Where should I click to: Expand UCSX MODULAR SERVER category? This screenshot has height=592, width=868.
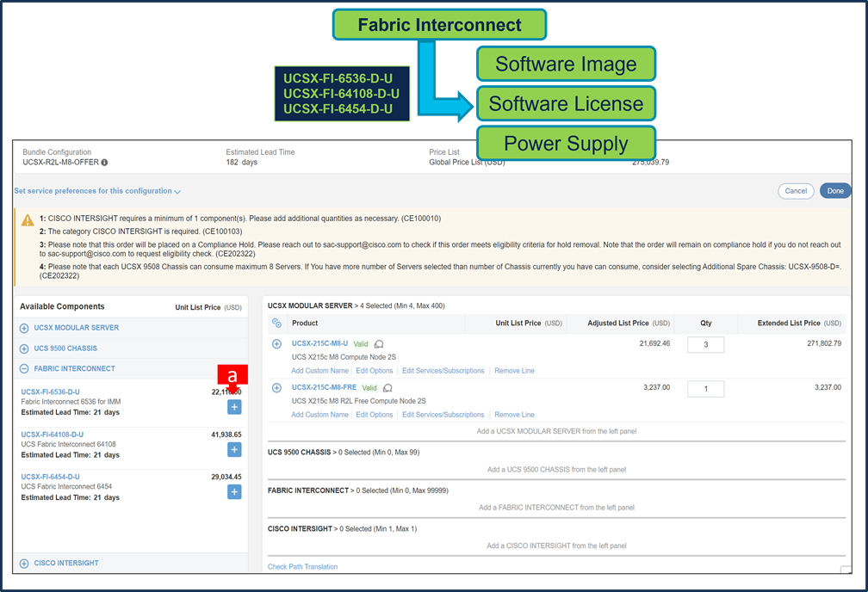[24, 328]
